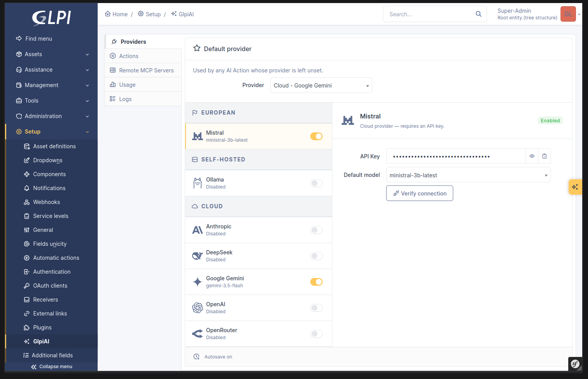Open the Dropdowns menu item
The height and width of the screenshot is (379, 588).
tap(52, 160)
